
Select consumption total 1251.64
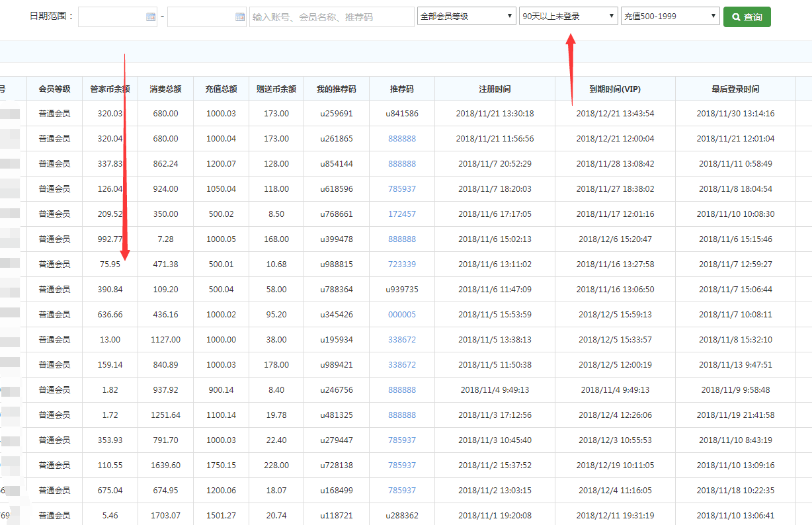pos(165,415)
